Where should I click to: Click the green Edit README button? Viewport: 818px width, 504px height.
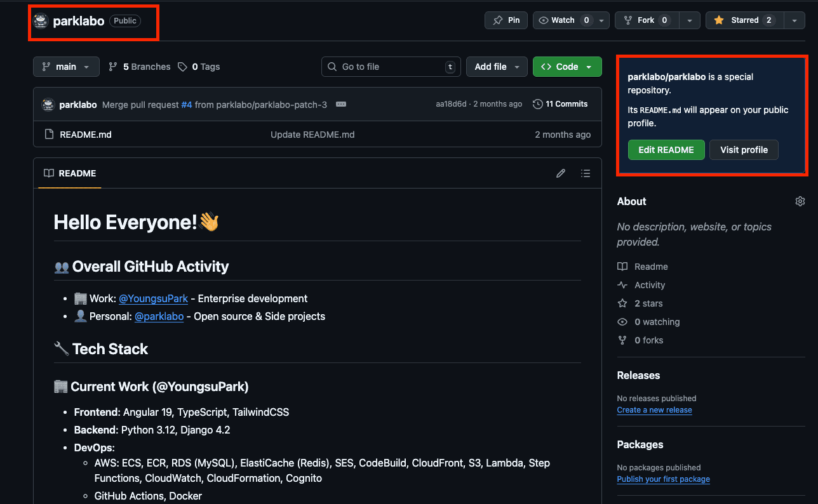click(666, 150)
